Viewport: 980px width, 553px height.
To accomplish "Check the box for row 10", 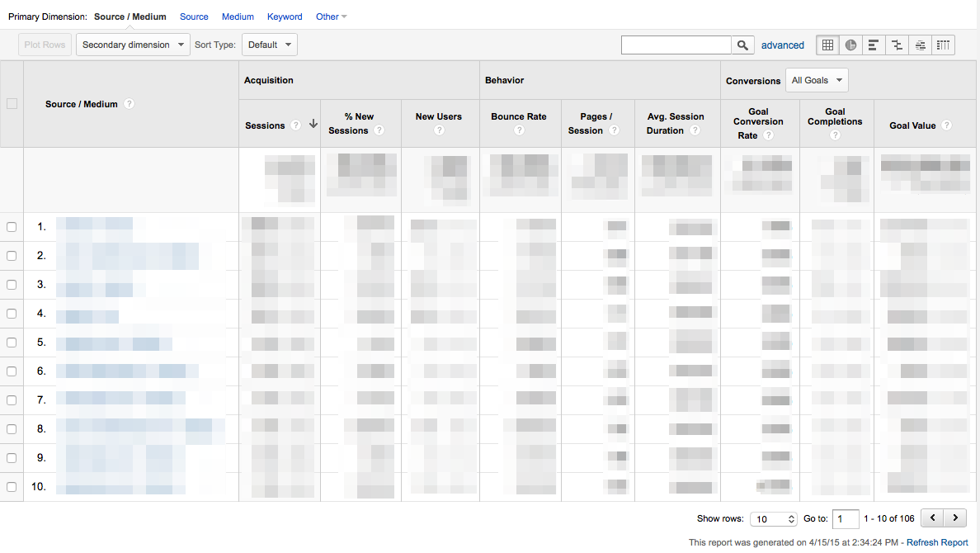I will pyautogui.click(x=12, y=487).
